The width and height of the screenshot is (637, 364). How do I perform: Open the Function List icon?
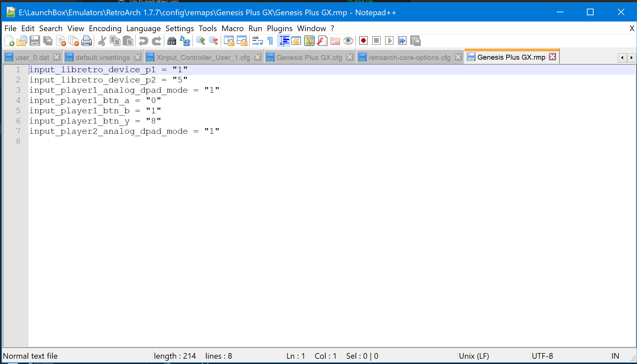(x=322, y=41)
